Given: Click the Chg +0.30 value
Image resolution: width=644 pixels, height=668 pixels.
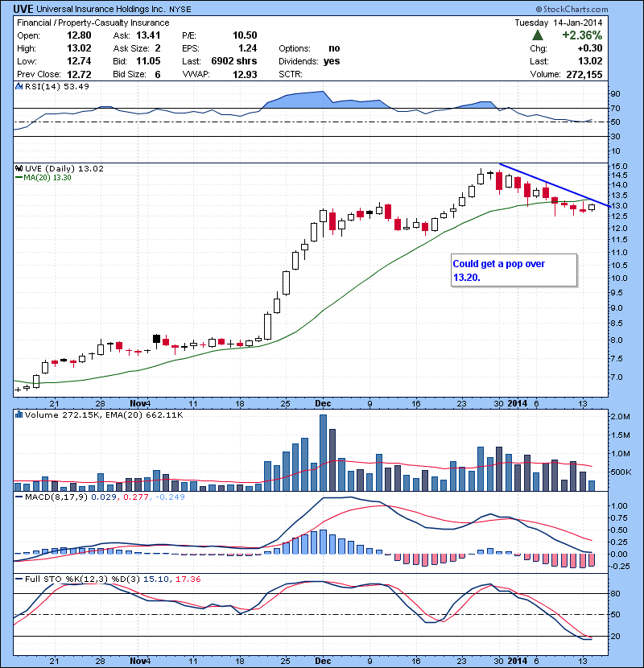Looking at the screenshot, I should pos(590,48).
